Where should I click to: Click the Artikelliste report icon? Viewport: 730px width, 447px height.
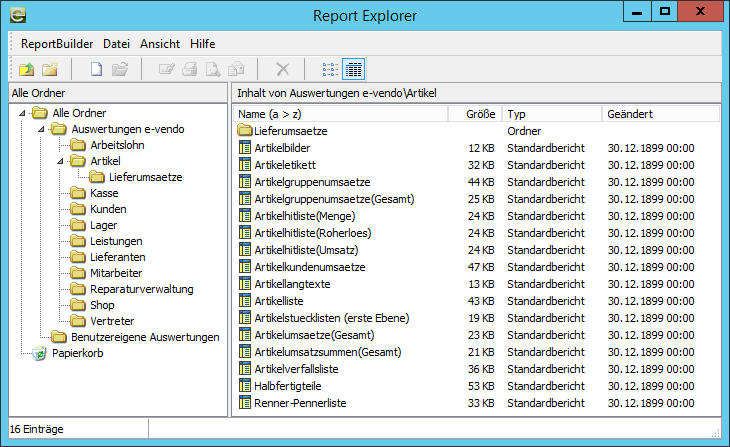click(244, 301)
